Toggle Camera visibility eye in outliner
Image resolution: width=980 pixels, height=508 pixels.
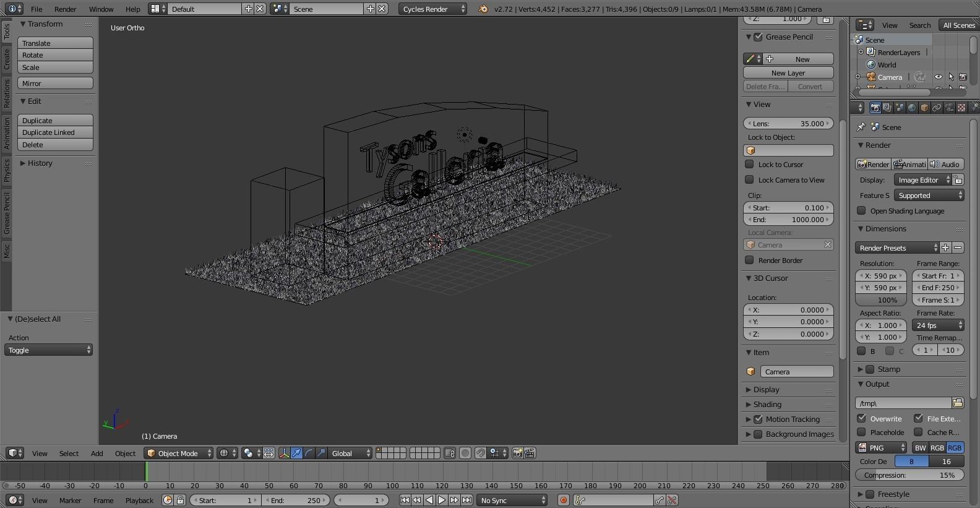tap(939, 77)
